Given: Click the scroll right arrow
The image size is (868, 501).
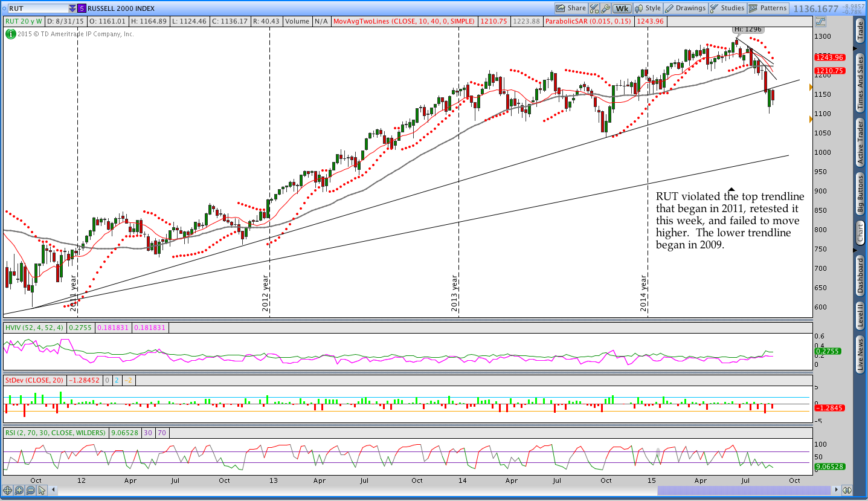Looking at the screenshot, I should coord(837,490).
